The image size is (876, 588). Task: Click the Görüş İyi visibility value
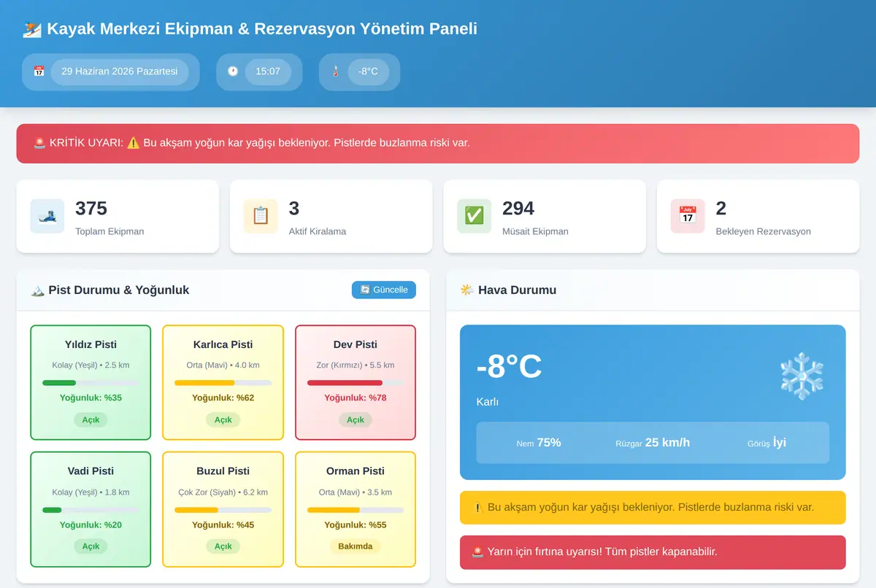(766, 443)
